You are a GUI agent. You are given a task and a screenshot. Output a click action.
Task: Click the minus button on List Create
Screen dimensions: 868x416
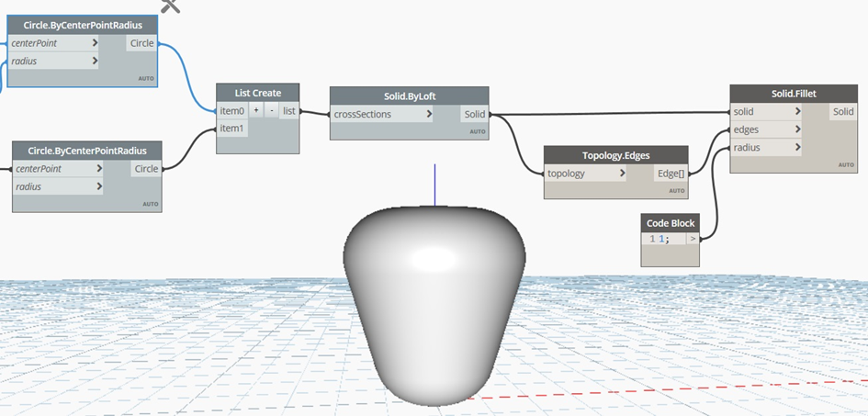point(271,111)
